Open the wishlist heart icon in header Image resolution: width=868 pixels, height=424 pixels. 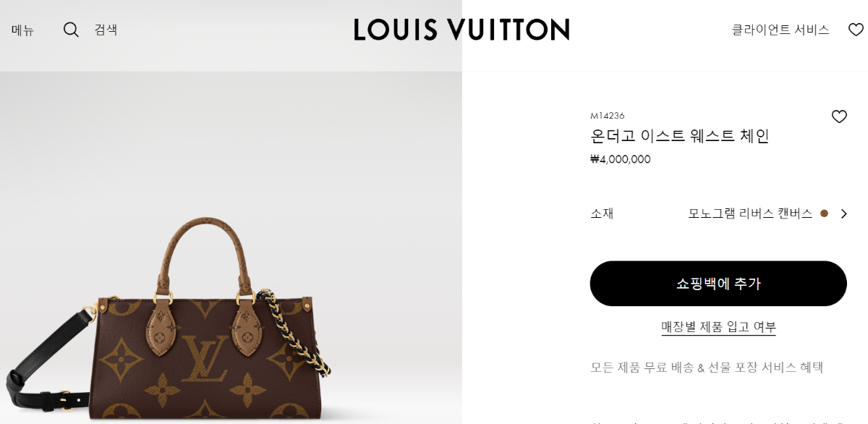(856, 30)
